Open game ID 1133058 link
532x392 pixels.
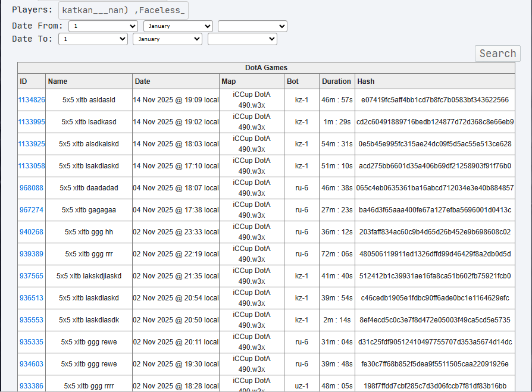point(32,166)
